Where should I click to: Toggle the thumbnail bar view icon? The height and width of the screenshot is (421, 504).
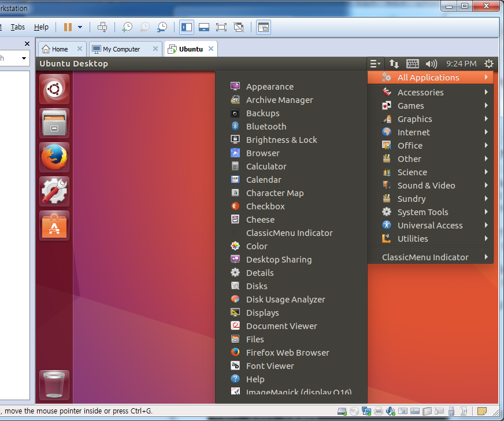pos(204,27)
